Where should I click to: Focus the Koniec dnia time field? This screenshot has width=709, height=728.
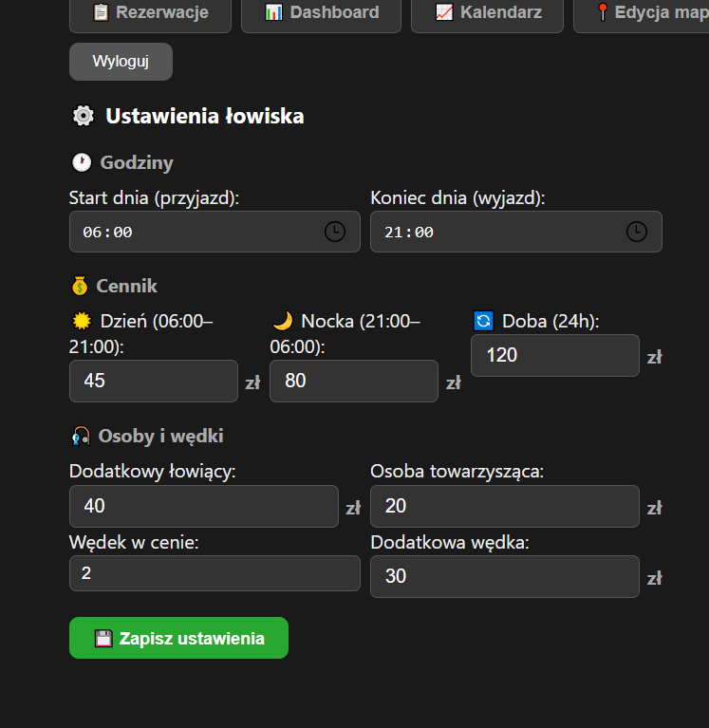click(x=516, y=232)
